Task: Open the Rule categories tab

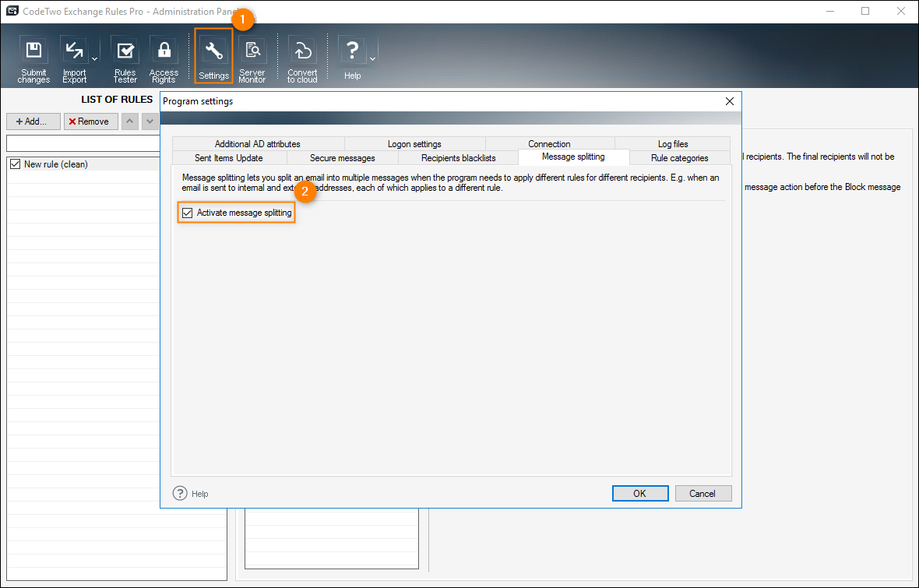Action: tap(680, 157)
